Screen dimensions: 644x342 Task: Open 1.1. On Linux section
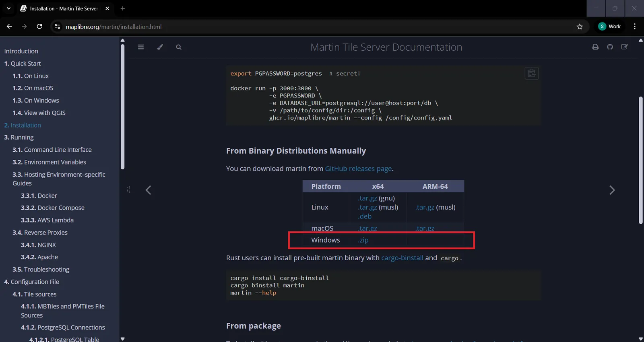click(31, 76)
